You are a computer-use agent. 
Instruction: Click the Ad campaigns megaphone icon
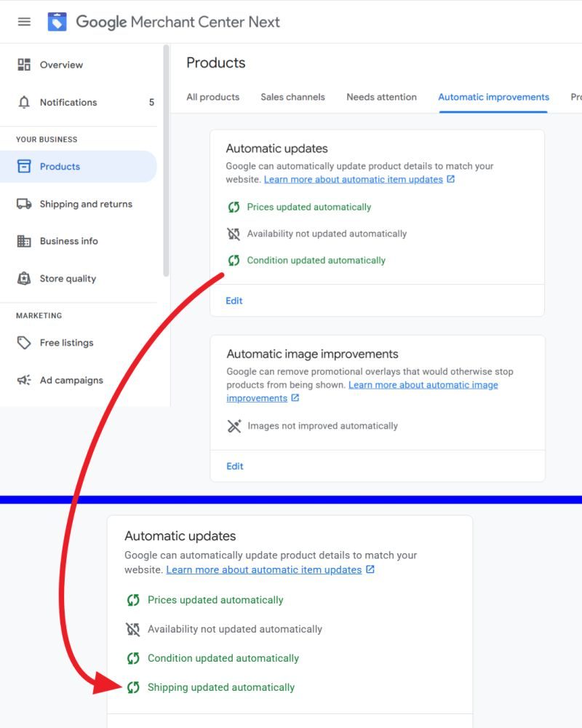coord(24,380)
